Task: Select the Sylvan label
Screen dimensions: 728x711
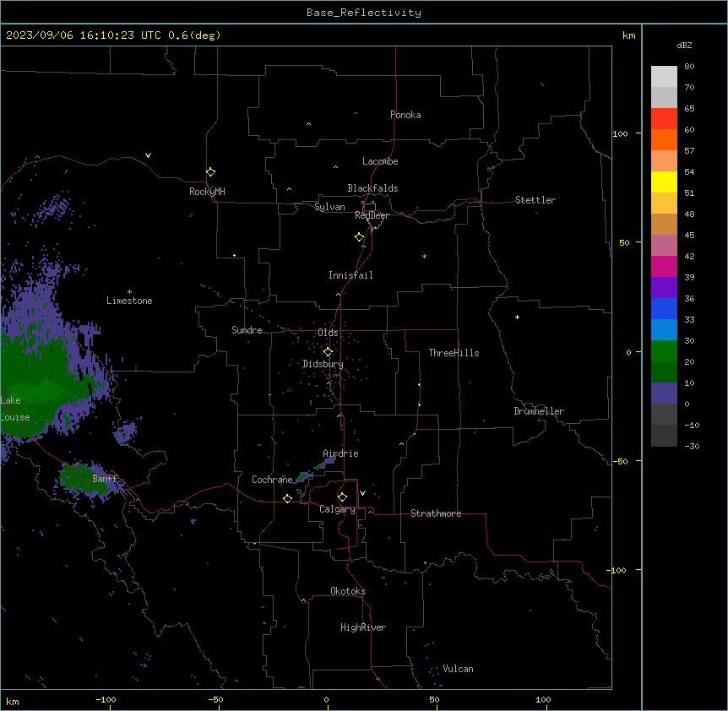Action: point(329,207)
